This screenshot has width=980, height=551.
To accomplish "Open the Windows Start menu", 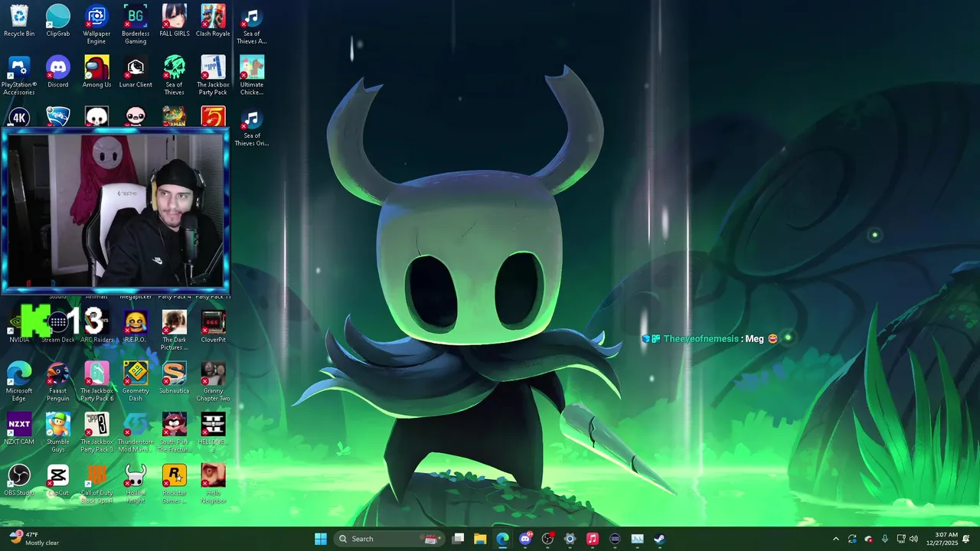I will 321,539.
